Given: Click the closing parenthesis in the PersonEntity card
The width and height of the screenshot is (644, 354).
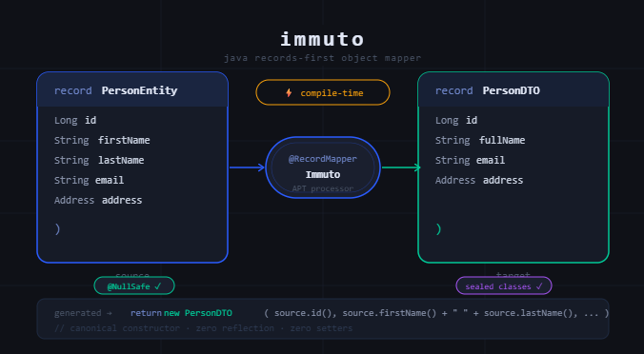Looking at the screenshot, I should [x=57, y=229].
